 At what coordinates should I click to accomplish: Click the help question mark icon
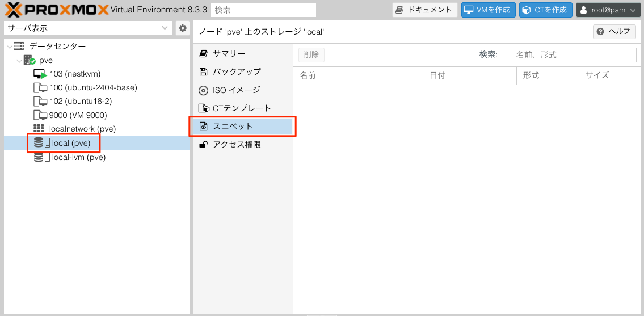coord(600,32)
